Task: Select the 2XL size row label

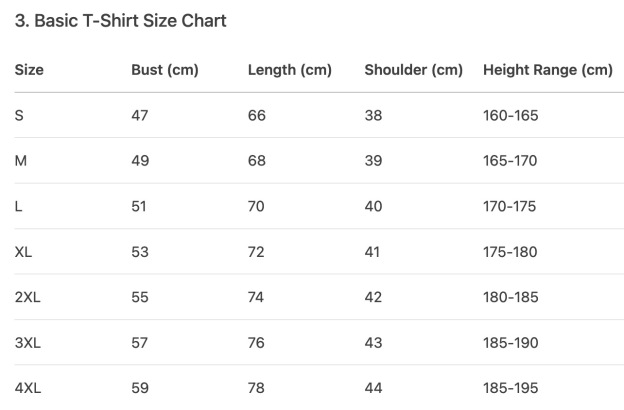Action: 28,297
